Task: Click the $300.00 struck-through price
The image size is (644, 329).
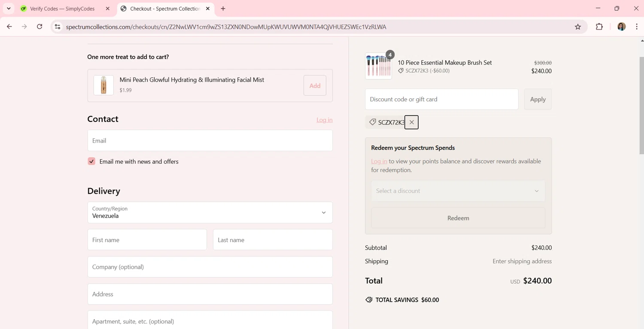Action: [x=543, y=63]
